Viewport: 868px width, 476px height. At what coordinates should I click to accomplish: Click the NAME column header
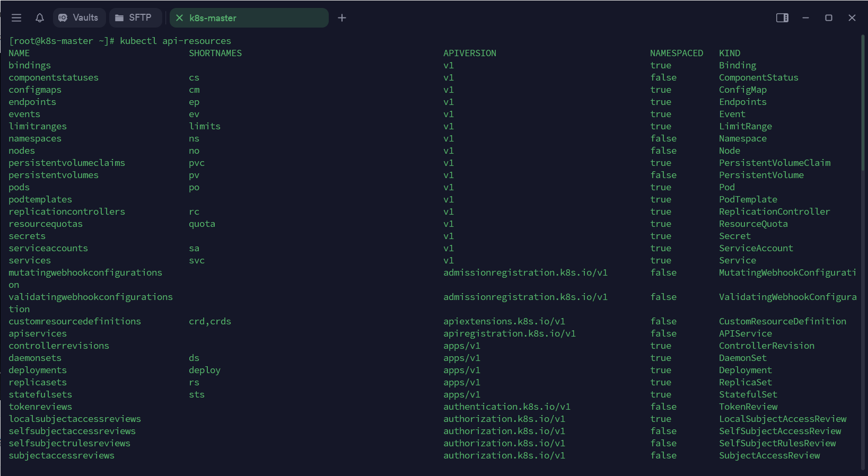click(19, 53)
